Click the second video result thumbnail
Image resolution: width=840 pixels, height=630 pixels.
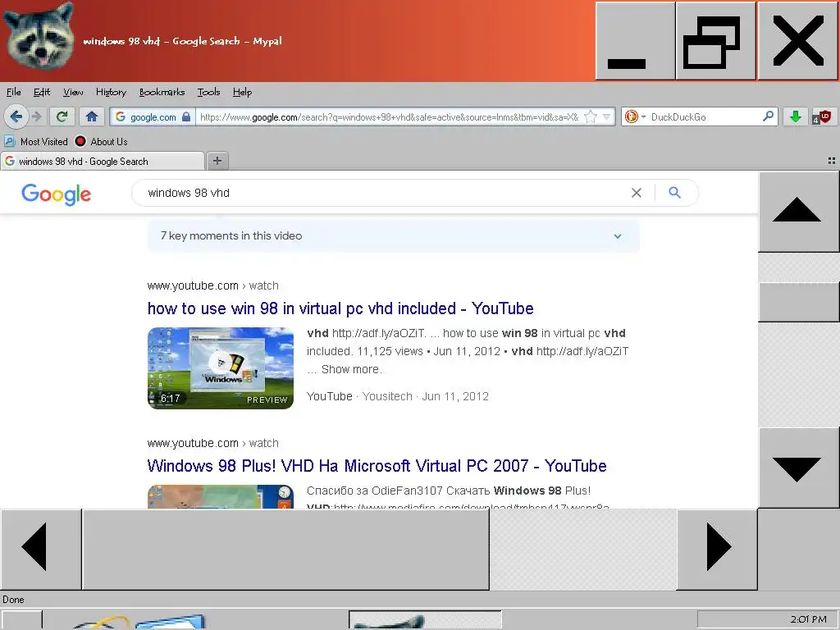tap(221, 496)
